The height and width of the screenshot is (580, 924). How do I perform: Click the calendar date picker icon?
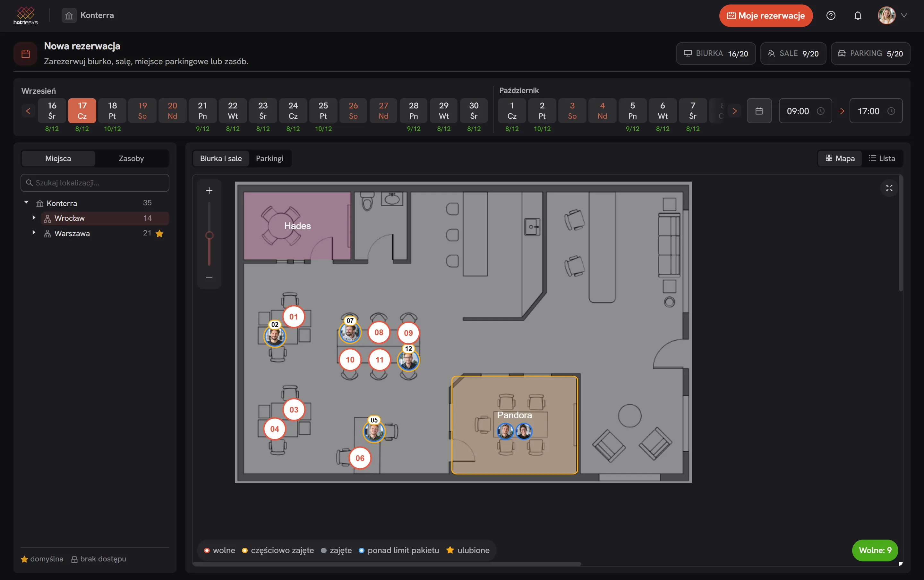click(759, 111)
